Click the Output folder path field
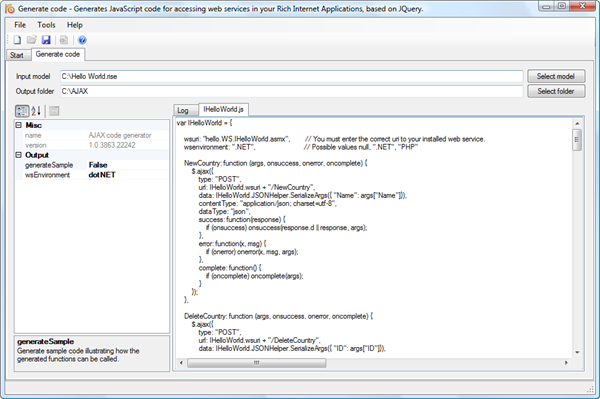The height and width of the screenshot is (399, 600). point(291,91)
